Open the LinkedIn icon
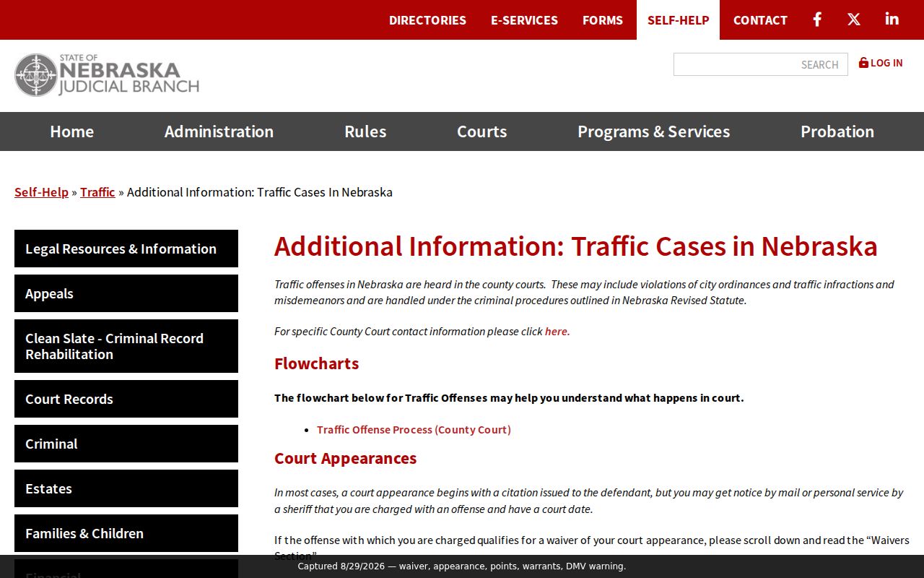The width and height of the screenshot is (924, 578). tap(892, 20)
